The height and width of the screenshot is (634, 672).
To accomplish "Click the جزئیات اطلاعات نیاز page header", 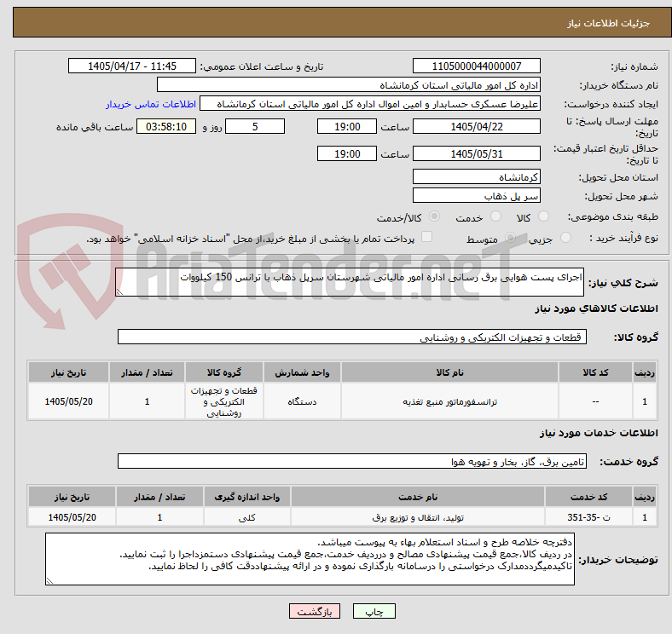I will [x=609, y=23].
